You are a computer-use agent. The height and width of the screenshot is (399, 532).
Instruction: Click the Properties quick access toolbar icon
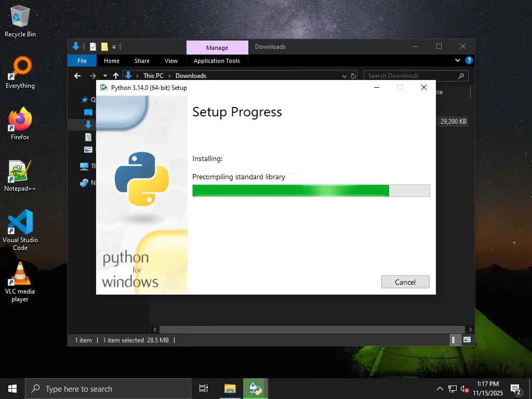pos(93,47)
